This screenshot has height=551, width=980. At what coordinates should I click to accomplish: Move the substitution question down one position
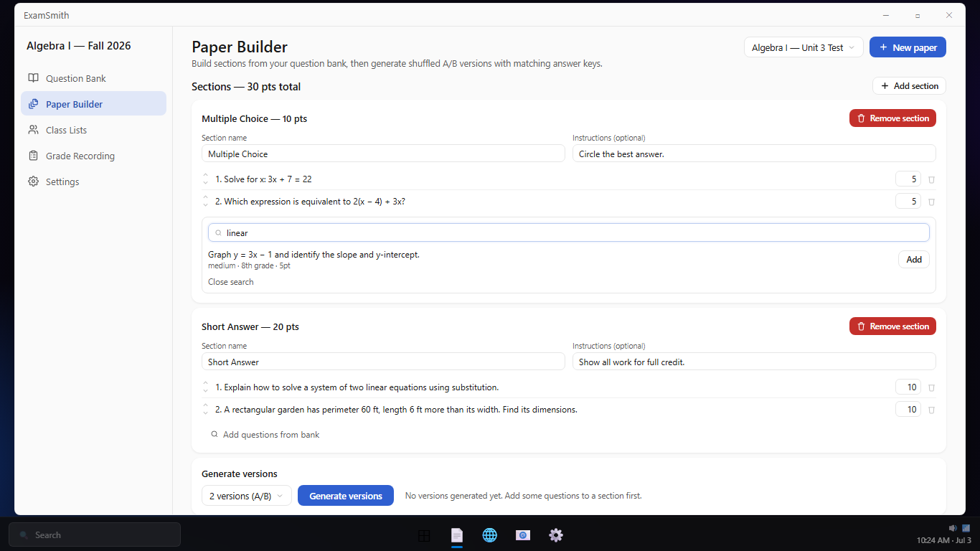pyautogui.click(x=205, y=391)
